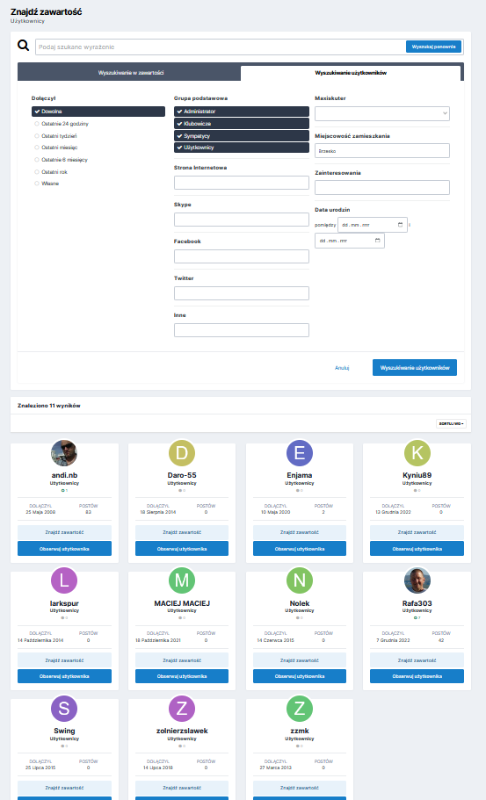Click Daro-55 yellow D avatar
486x800 pixels.
[x=182, y=453]
